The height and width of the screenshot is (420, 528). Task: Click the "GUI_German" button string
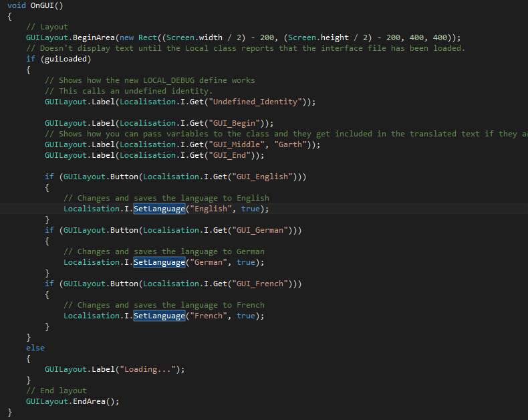click(260, 230)
